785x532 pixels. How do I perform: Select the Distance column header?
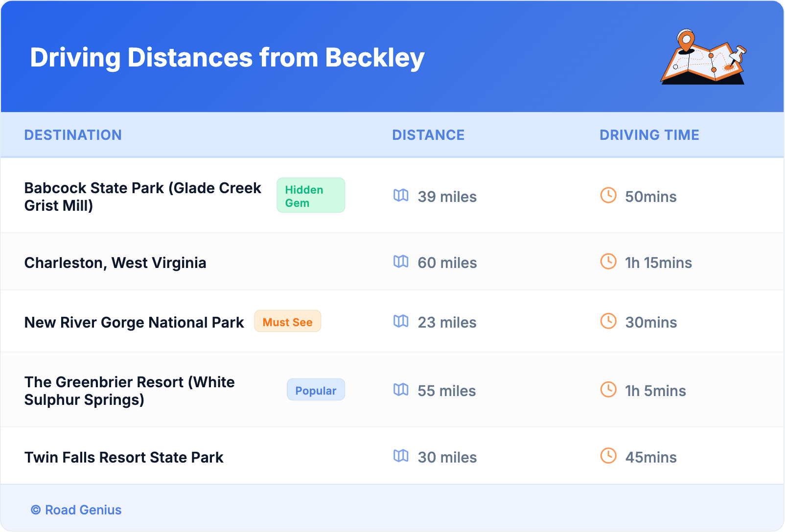click(428, 135)
